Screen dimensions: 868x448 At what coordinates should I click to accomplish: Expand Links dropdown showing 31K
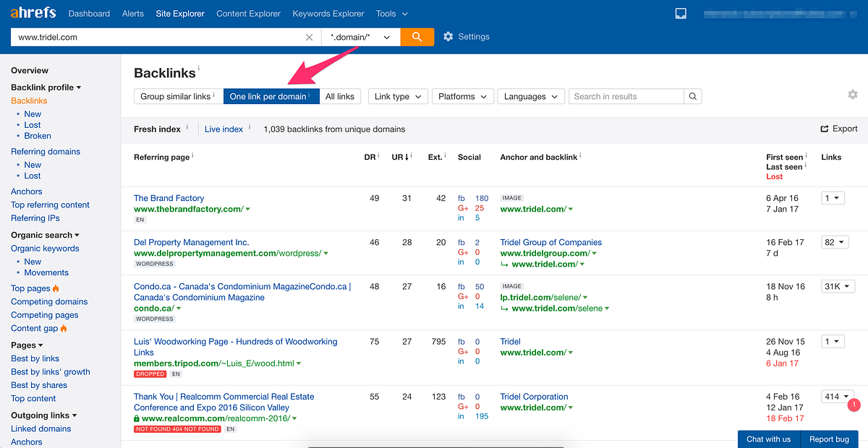pyautogui.click(x=838, y=287)
